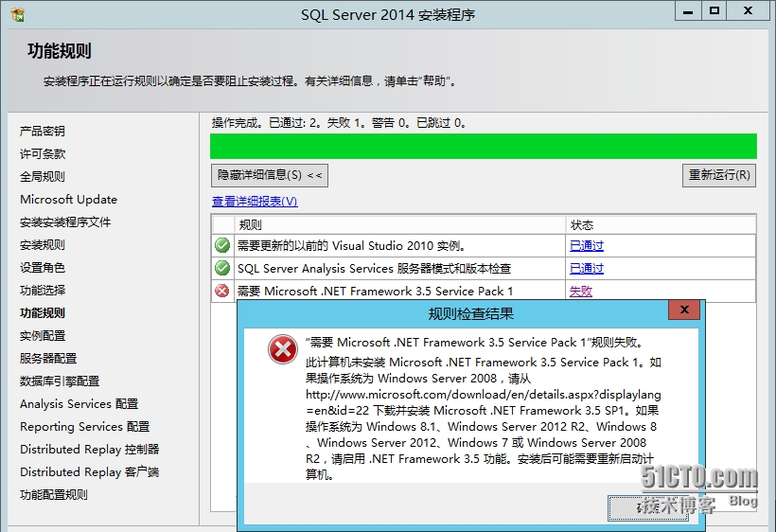Viewport: 776px width, 532px height.
Task: Select 安装规则 step in sidebar
Action: [43, 245]
